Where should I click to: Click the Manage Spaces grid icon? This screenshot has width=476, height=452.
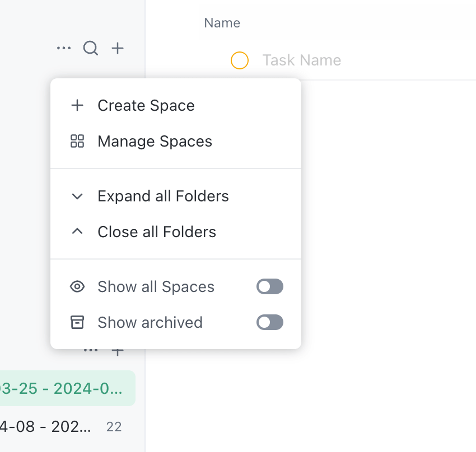click(77, 141)
